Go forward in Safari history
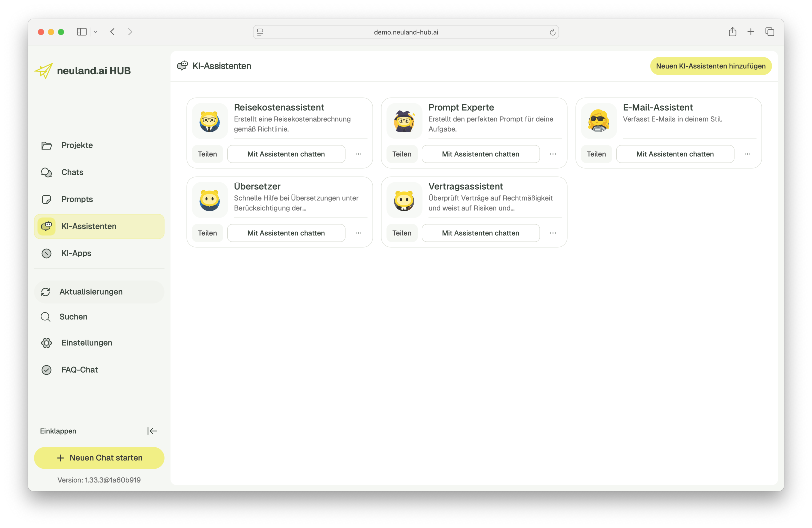Image resolution: width=812 pixels, height=528 pixels. 130,32
